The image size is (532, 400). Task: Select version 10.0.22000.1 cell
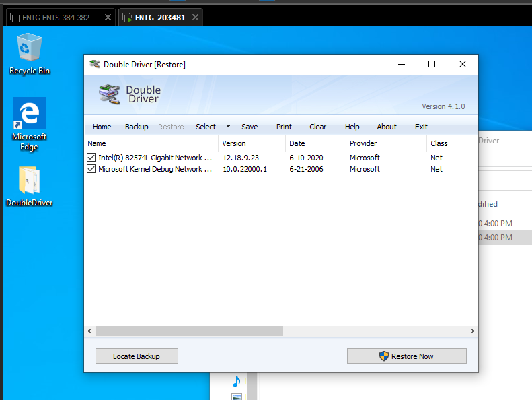(245, 169)
